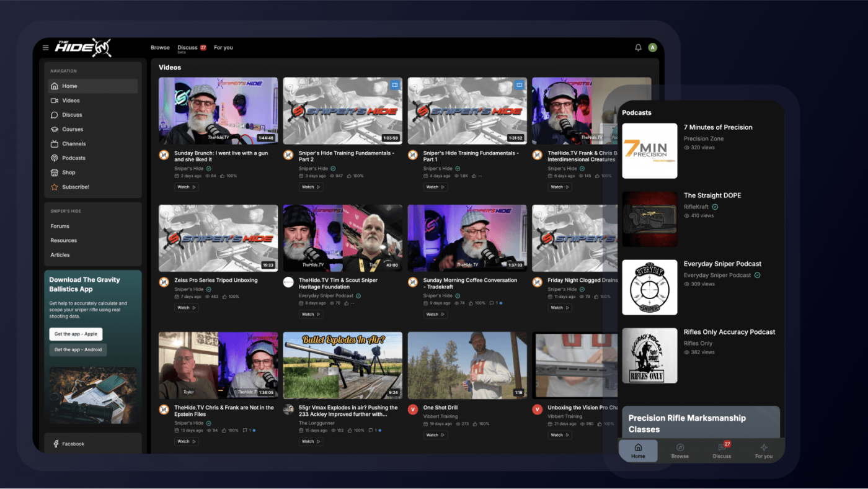The width and height of the screenshot is (868, 489).
Task: Go to Home in navigation sidebar
Action: point(93,86)
